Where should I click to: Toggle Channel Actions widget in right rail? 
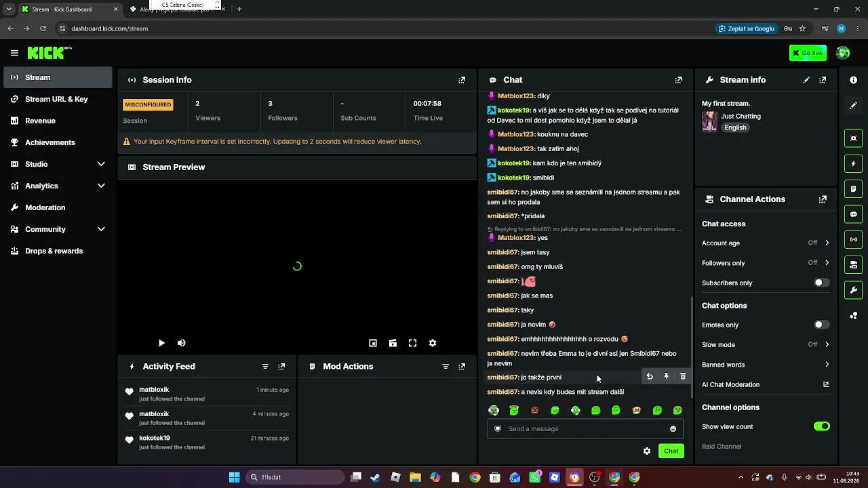click(853, 264)
